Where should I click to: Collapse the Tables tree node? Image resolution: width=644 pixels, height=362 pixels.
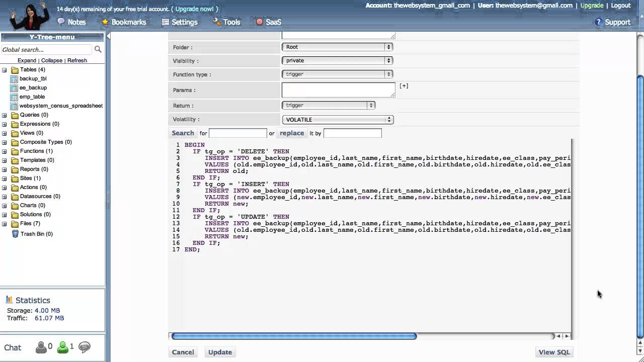pyautogui.click(x=5, y=70)
